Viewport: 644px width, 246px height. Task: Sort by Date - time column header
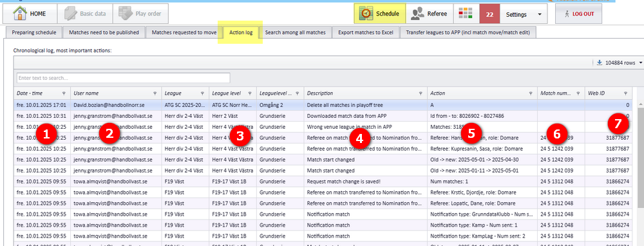pyautogui.click(x=30, y=93)
